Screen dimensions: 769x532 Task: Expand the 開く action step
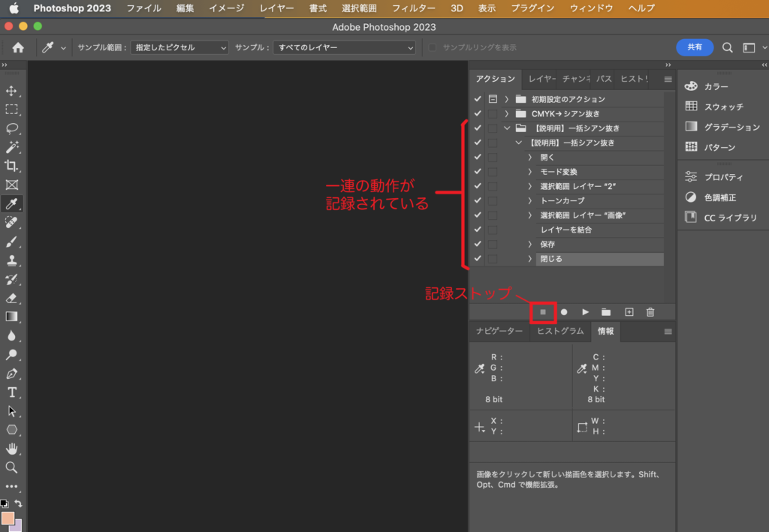click(x=529, y=158)
